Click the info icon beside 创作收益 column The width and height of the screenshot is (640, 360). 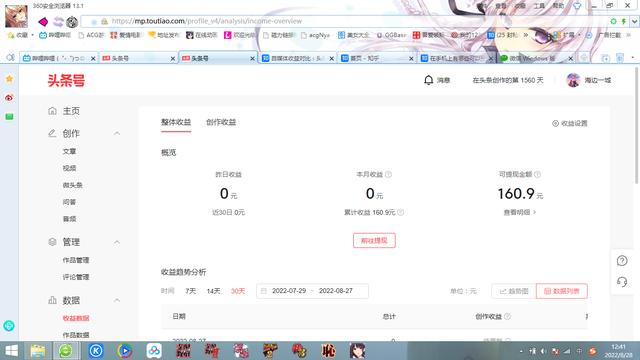click(507, 316)
